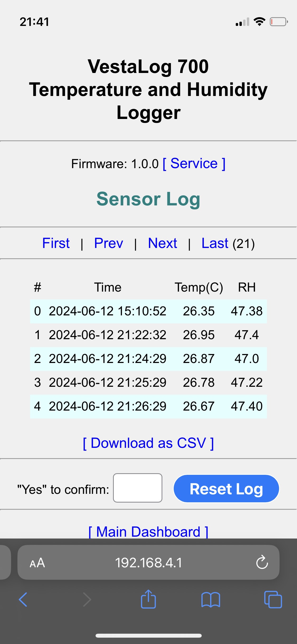Open the AA text size menu
The width and height of the screenshot is (297, 644).
37,563
